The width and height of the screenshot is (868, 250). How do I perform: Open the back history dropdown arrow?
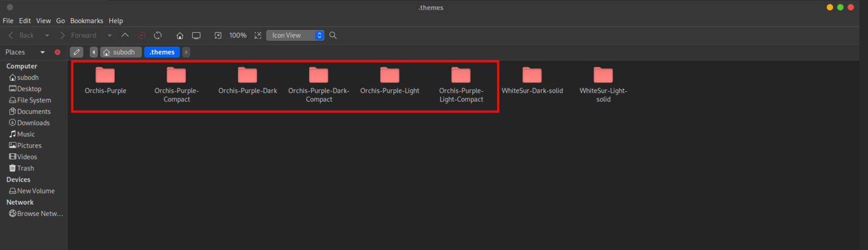click(x=47, y=35)
